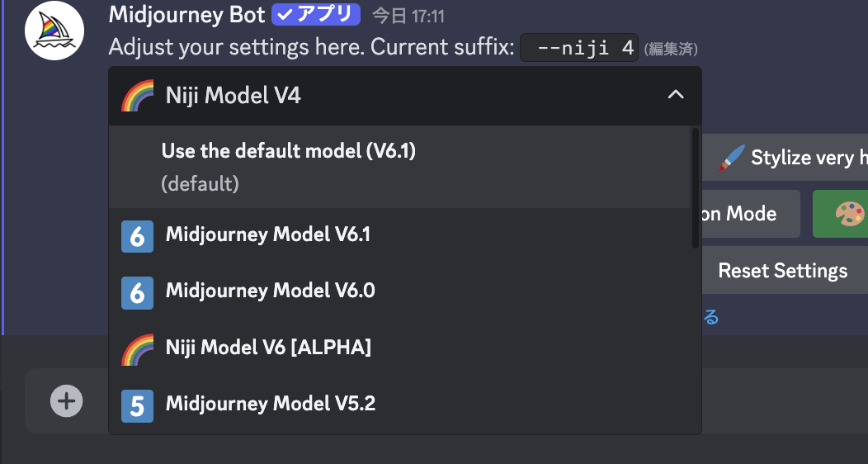The width and height of the screenshot is (868, 464).
Task: Click the blue 6 icon for V6.0
Action: coord(137,292)
